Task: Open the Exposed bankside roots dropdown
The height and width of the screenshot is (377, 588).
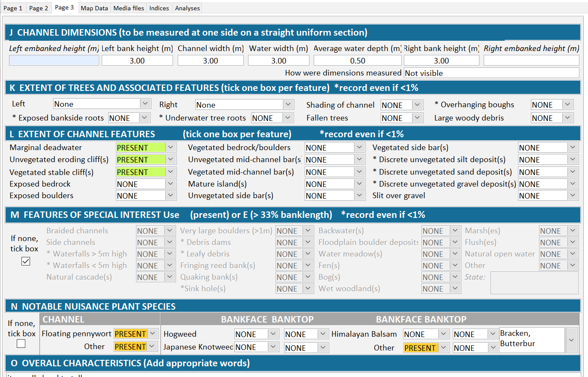Action: 129,118
